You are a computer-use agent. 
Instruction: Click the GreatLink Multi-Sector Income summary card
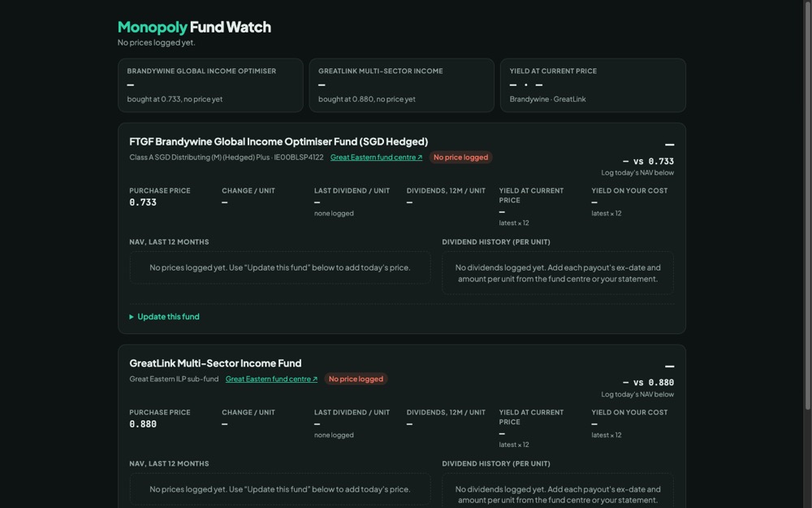401,85
